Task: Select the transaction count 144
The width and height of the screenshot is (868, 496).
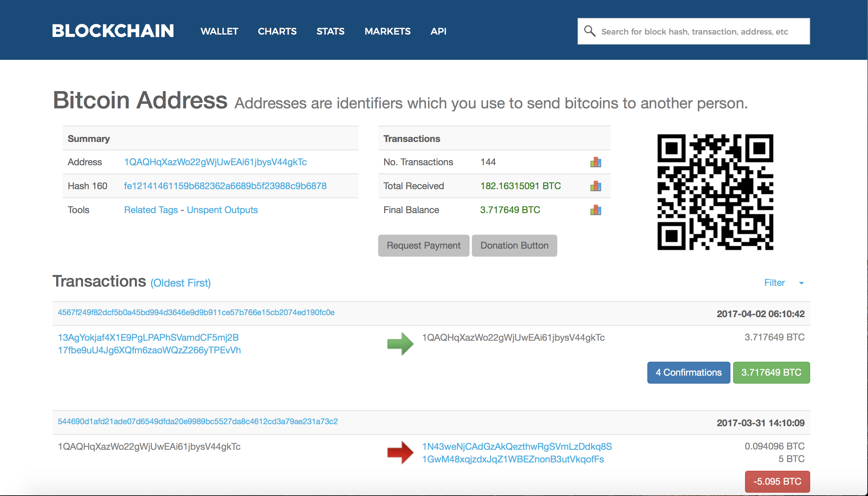Action: (488, 162)
